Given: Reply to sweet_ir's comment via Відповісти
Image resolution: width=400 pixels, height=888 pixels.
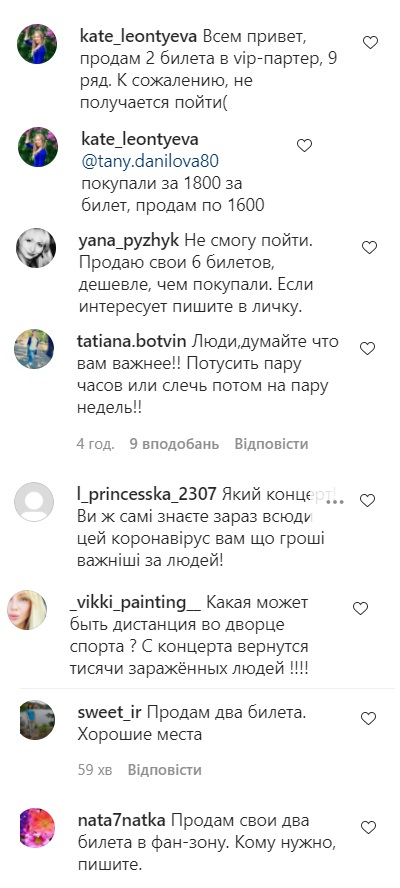Looking at the screenshot, I should (164, 770).
